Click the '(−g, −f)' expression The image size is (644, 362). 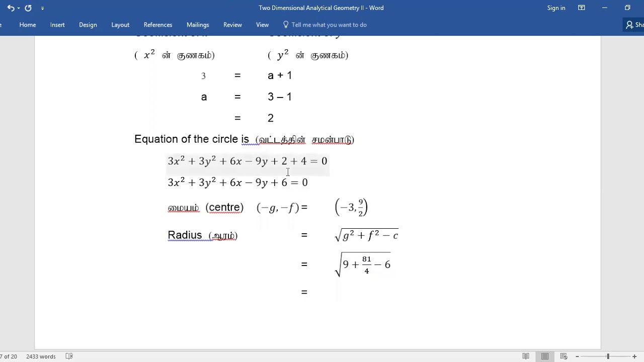[x=278, y=207]
